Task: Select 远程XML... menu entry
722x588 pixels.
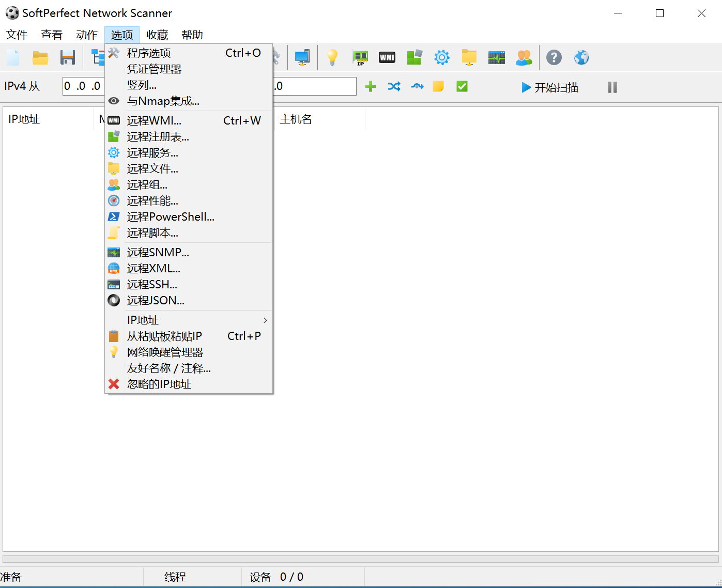Action: pos(189,268)
